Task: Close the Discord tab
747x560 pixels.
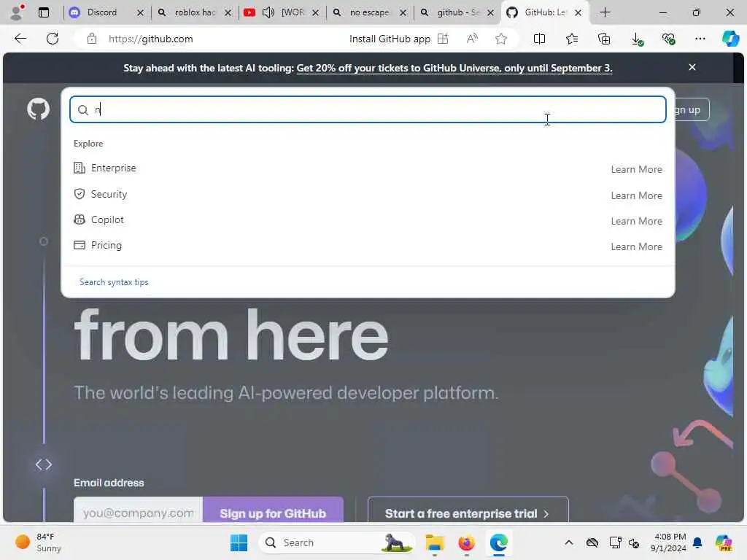Action: point(140,13)
